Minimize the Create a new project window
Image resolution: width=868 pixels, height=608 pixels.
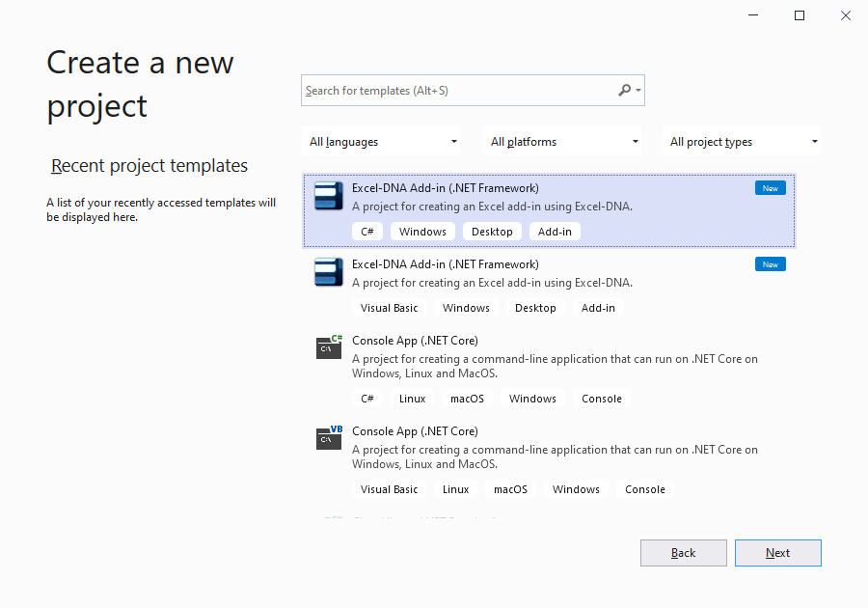click(753, 15)
